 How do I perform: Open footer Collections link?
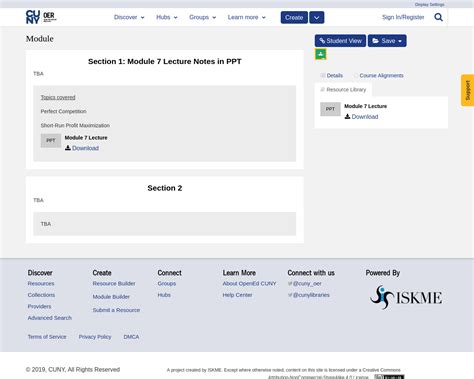tap(41, 295)
